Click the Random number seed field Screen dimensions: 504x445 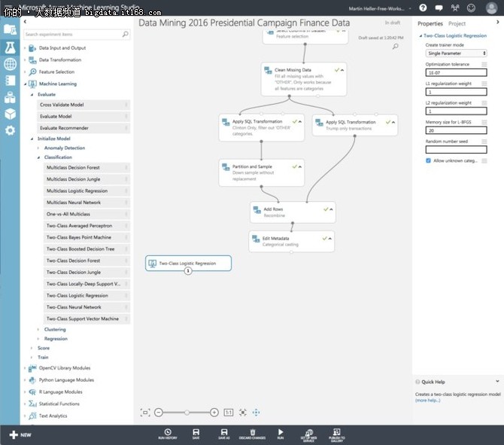456,149
